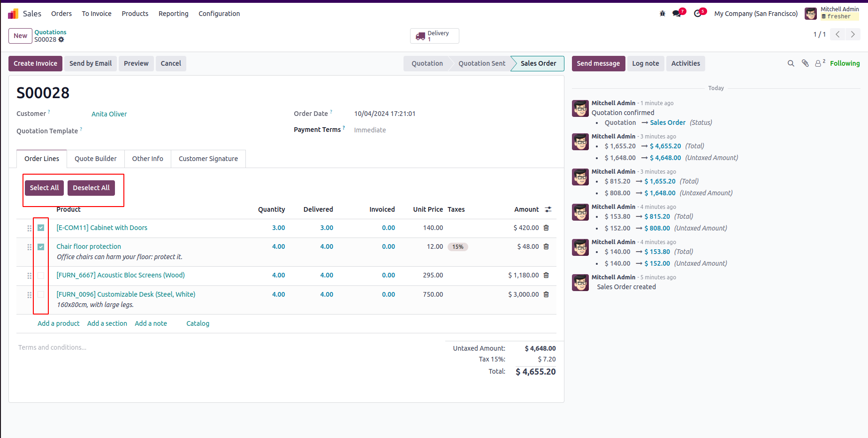This screenshot has width=868, height=438.
Task: Switch to the Quote Builder tab
Action: tap(96, 159)
